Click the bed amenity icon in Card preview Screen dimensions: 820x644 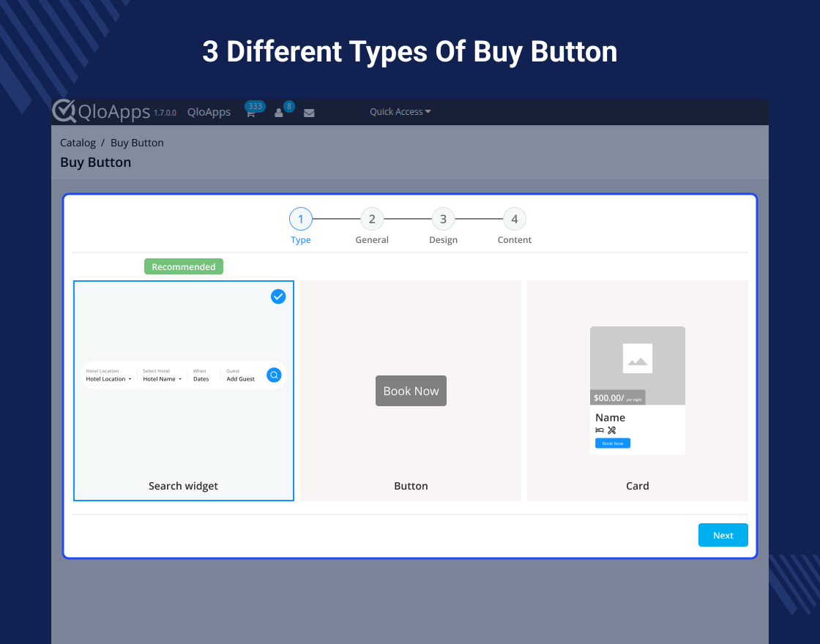pos(600,430)
